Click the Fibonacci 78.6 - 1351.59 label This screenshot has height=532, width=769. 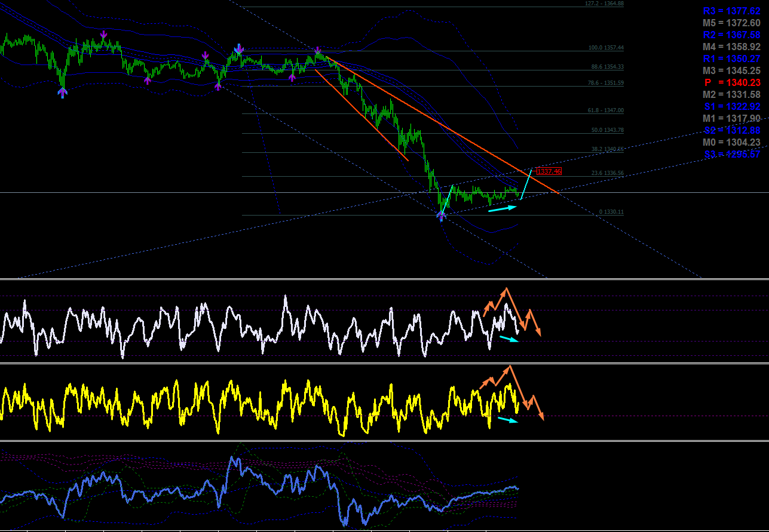tap(606, 83)
